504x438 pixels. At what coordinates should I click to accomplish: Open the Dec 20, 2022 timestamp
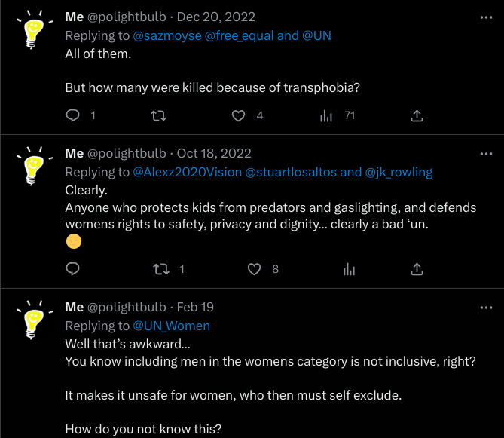point(218,17)
